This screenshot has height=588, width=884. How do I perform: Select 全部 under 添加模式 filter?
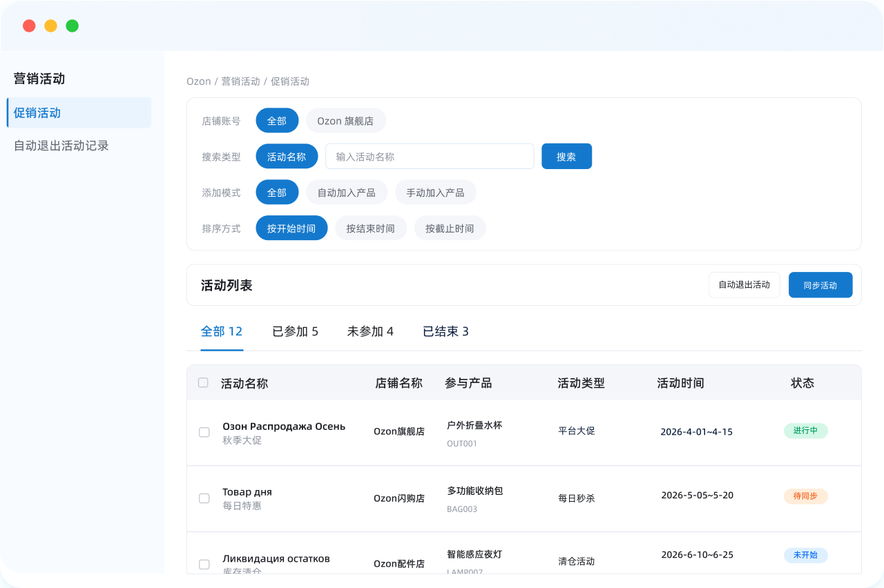[x=277, y=192]
